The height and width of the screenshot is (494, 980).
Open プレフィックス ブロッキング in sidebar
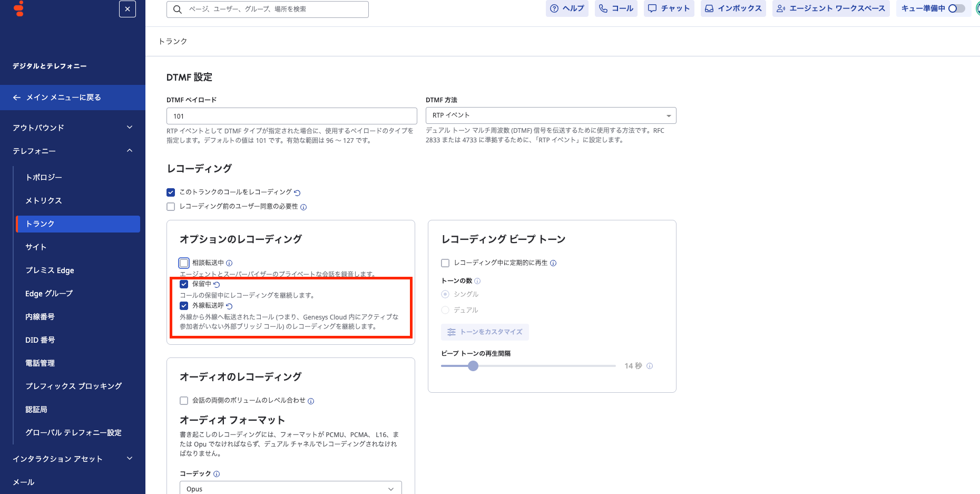pyautogui.click(x=74, y=386)
